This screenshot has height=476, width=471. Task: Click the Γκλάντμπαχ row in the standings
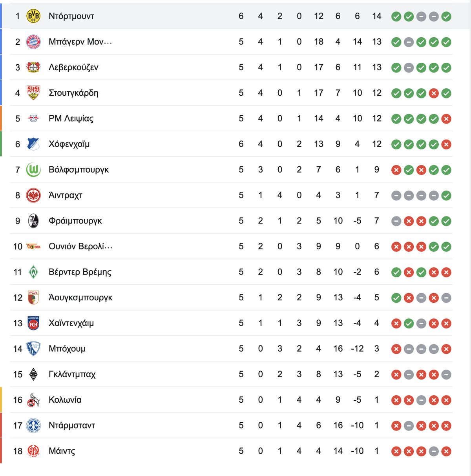(x=231, y=374)
